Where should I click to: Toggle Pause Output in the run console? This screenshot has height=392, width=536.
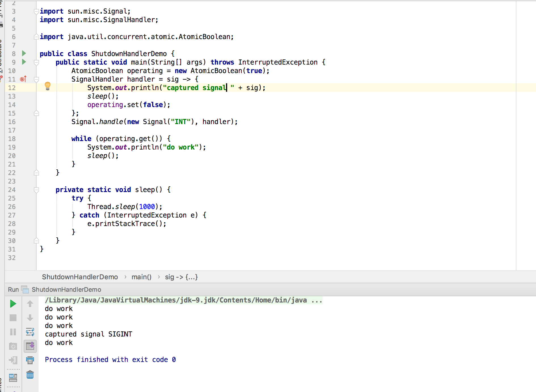point(13,332)
